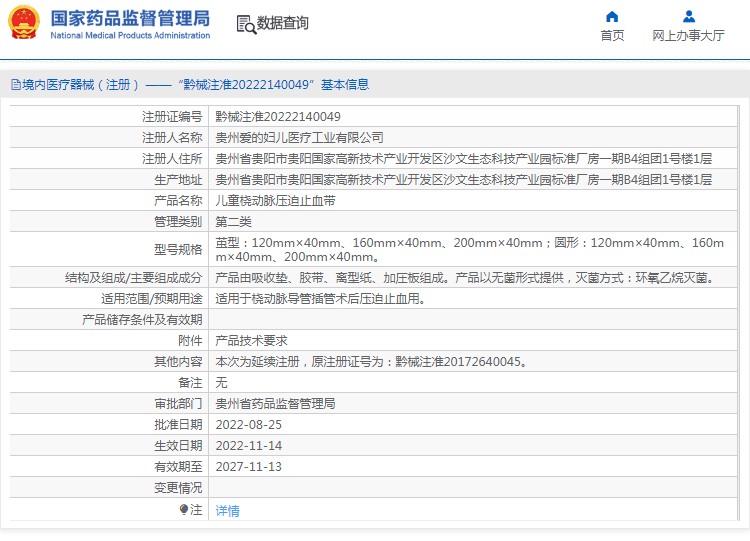Image resolution: width=750 pixels, height=541 pixels.
Task: Click the national emblem logo
Action: (25, 22)
